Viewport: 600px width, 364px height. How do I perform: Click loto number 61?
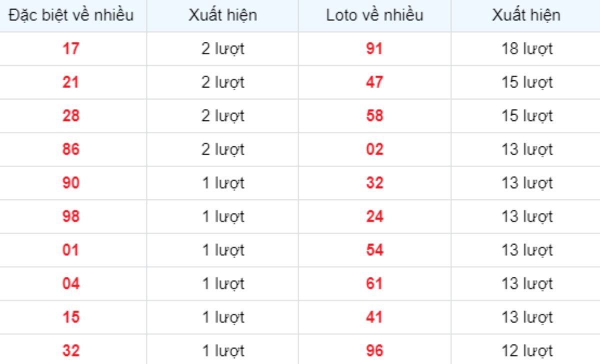click(x=374, y=283)
